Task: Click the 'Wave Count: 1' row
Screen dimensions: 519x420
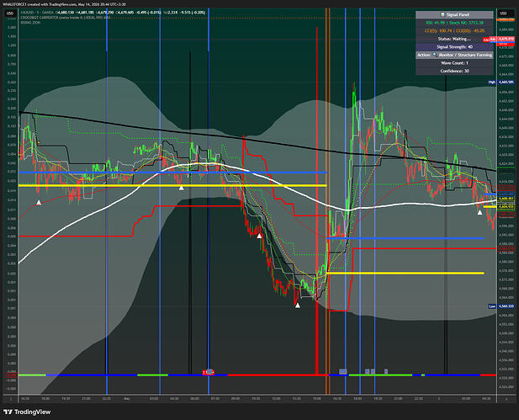Action: point(454,62)
